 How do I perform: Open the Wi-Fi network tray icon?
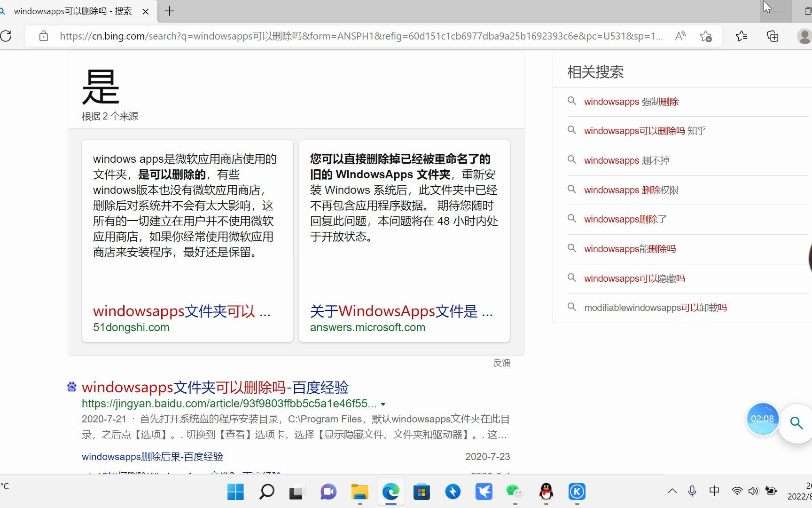click(x=737, y=491)
